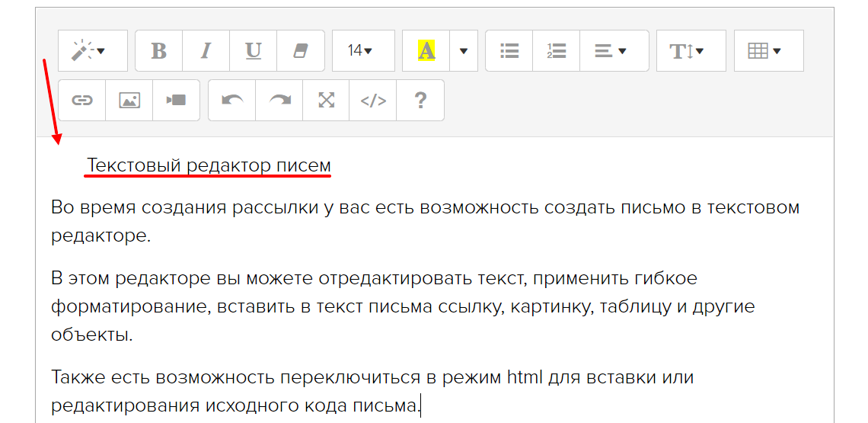Switch to HTML code view

click(x=373, y=101)
